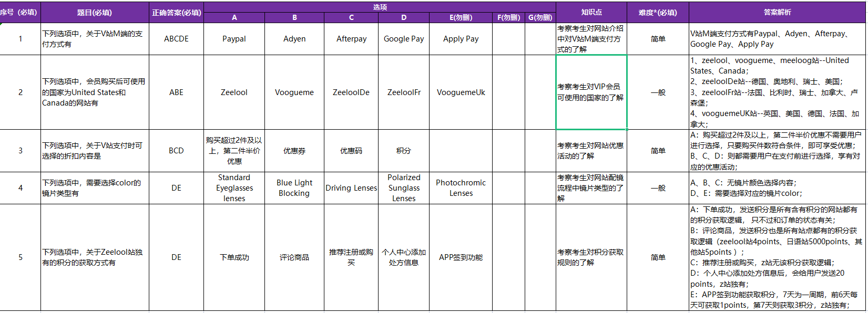Viewport: 868px width, 313px height.
Task: Click the 简单 difficulty cell in question 5
Action: point(658,257)
